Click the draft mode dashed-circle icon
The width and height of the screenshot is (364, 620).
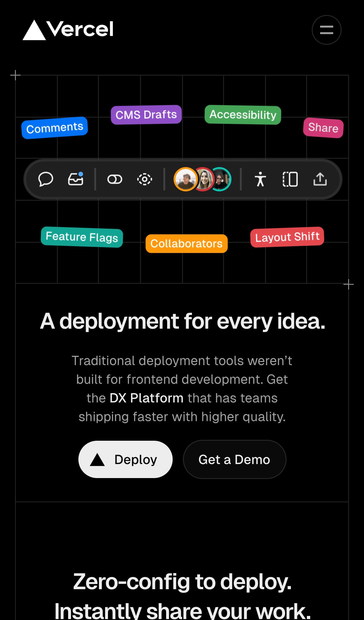pyautogui.click(x=145, y=179)
